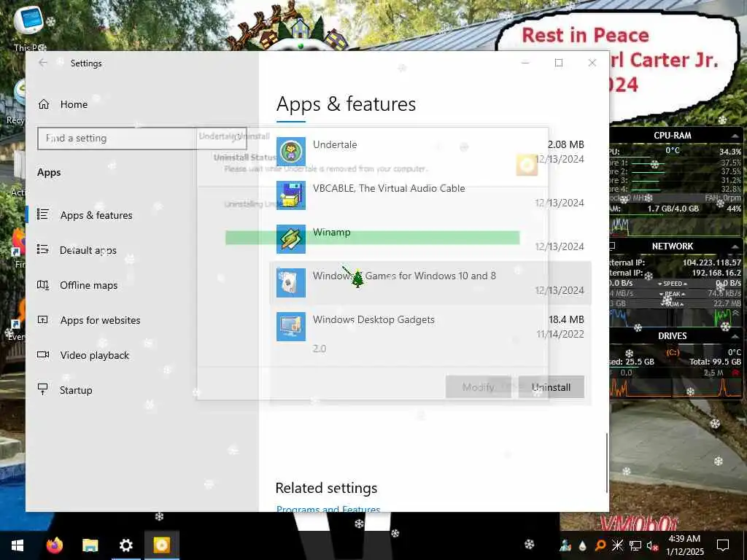Open the muted volume tray icon
Screen dimensions: 747x560
coord(652,545)
